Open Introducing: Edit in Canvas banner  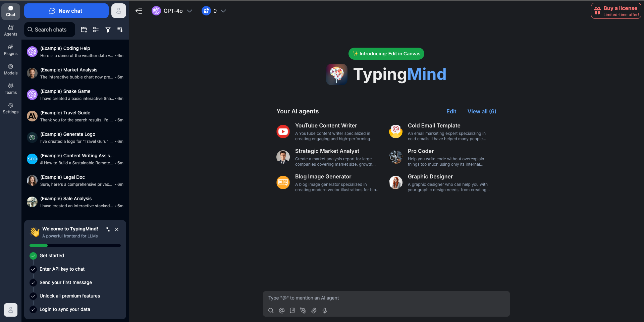(386, 54)
